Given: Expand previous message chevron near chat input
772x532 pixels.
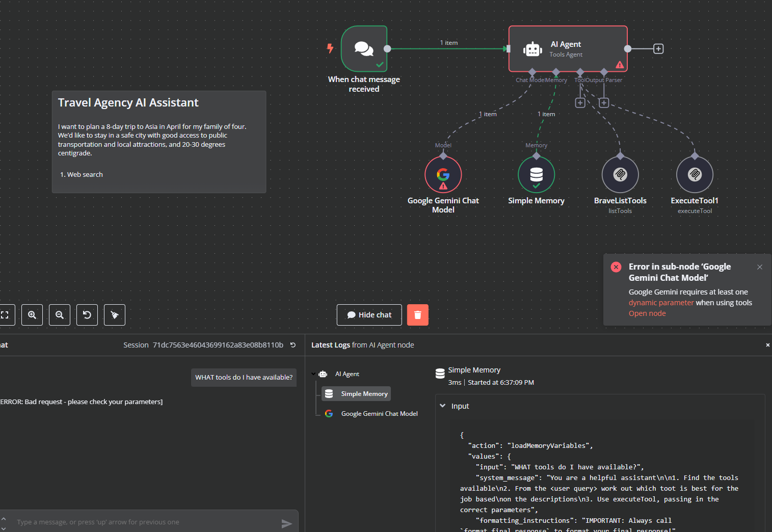Looking at the screenshot, I should [x=4, y=519].
